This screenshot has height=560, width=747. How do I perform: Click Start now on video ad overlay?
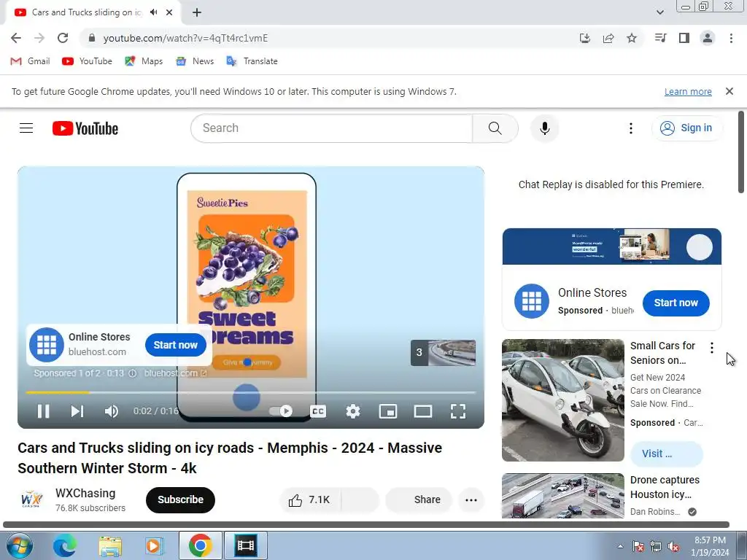pos(175,345)
